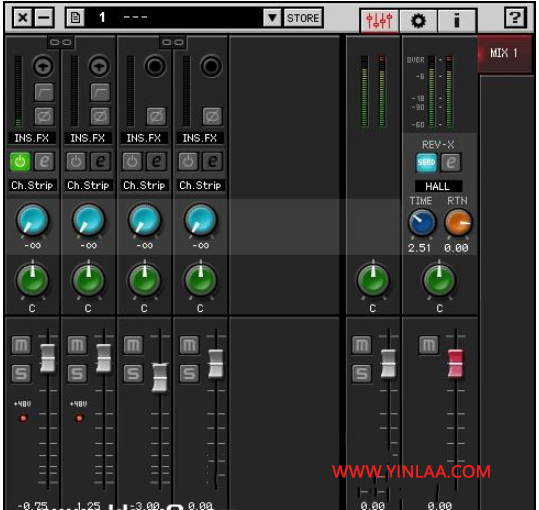
Task: Click the scene file icon beside number 1
Action: coord(75,17)
